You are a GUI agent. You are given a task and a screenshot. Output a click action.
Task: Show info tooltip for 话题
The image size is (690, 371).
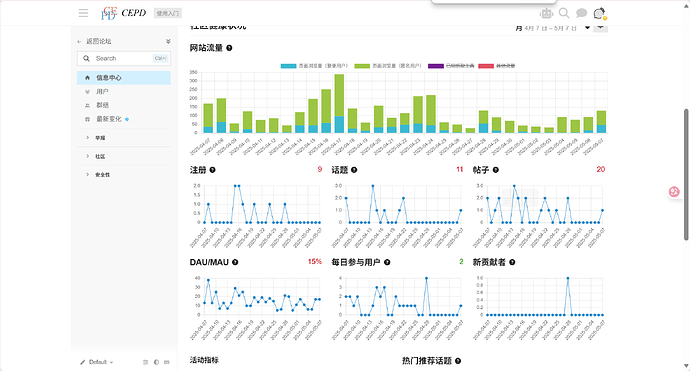coord(354,170)
